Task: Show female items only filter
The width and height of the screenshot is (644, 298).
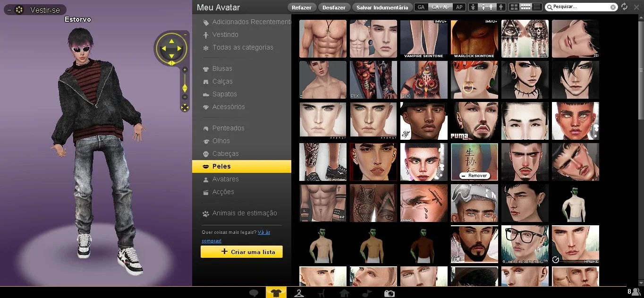Action: click(x=474, y=7)
